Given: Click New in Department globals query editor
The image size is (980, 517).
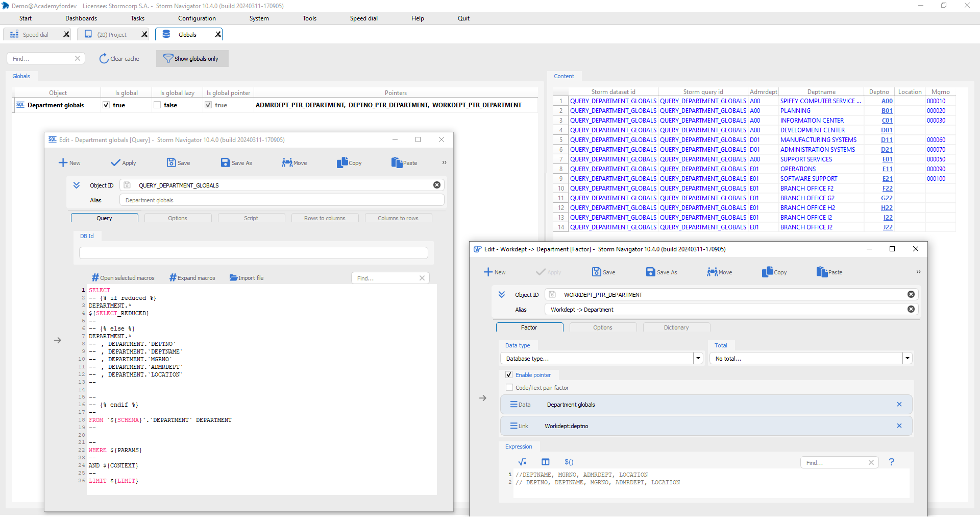Looking at the screenshot, I should tap(69, 163).
